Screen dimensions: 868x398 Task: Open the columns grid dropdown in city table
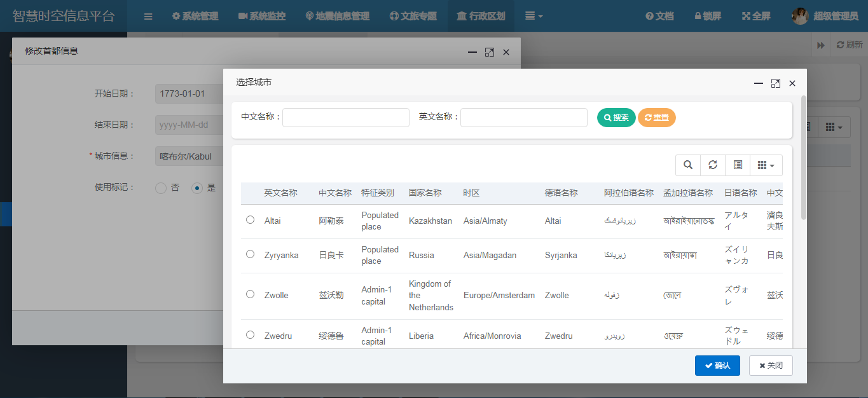(x=766, y=165)
